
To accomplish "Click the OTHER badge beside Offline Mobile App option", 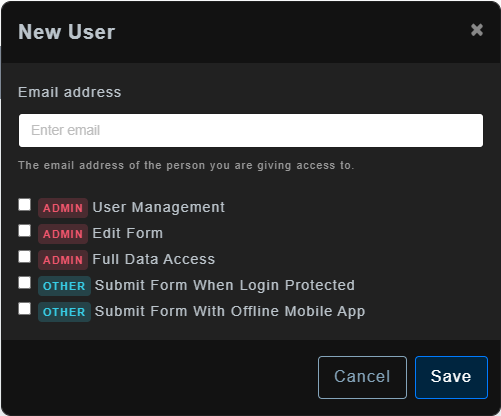I will (64, 312).
